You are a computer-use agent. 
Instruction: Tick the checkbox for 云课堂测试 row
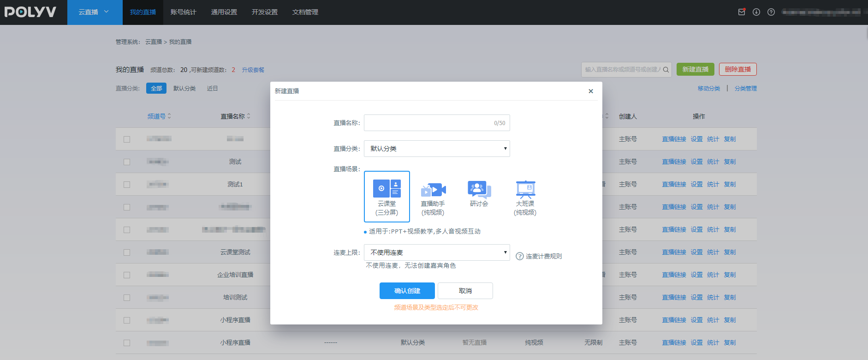tap(127, 252)
